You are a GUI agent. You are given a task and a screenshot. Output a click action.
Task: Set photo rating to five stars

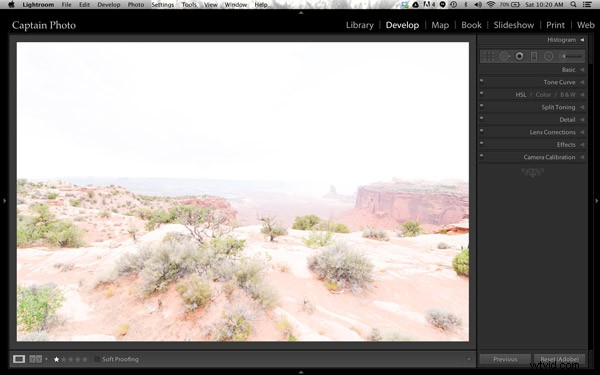(x=85, y=359)
